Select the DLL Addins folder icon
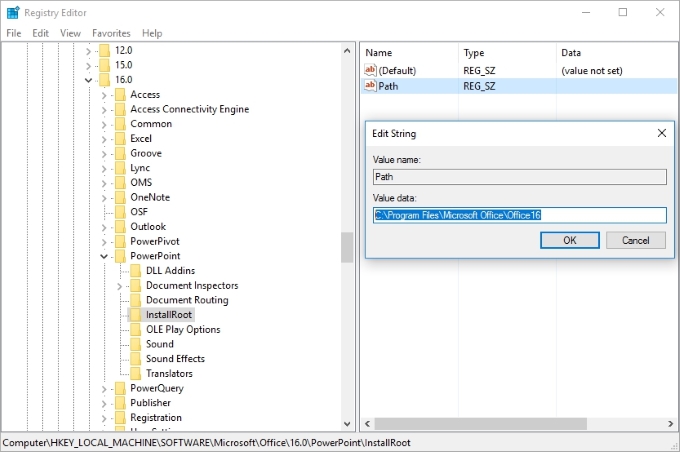 pos(136,271)
